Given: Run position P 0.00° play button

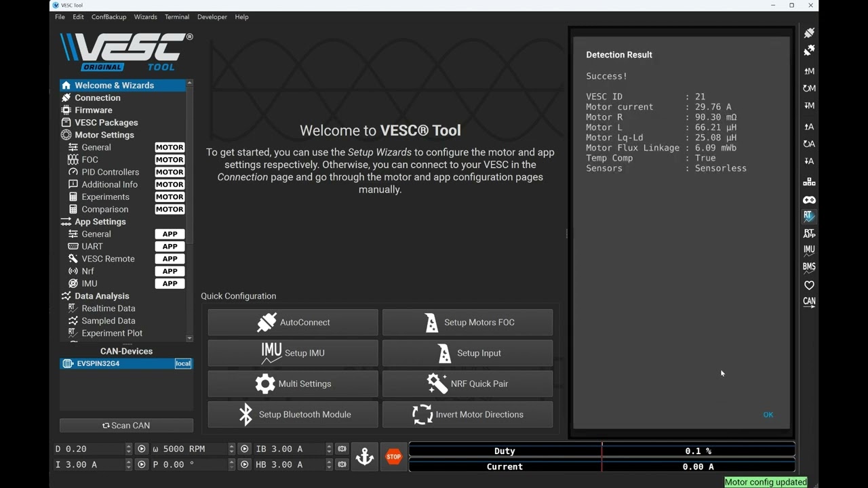Looking at the screenshot, I should pyautogui.click(x=245, y=464).
